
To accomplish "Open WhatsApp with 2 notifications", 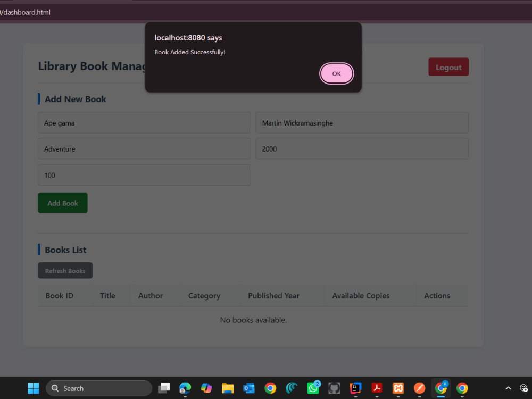I will (313, 388).
